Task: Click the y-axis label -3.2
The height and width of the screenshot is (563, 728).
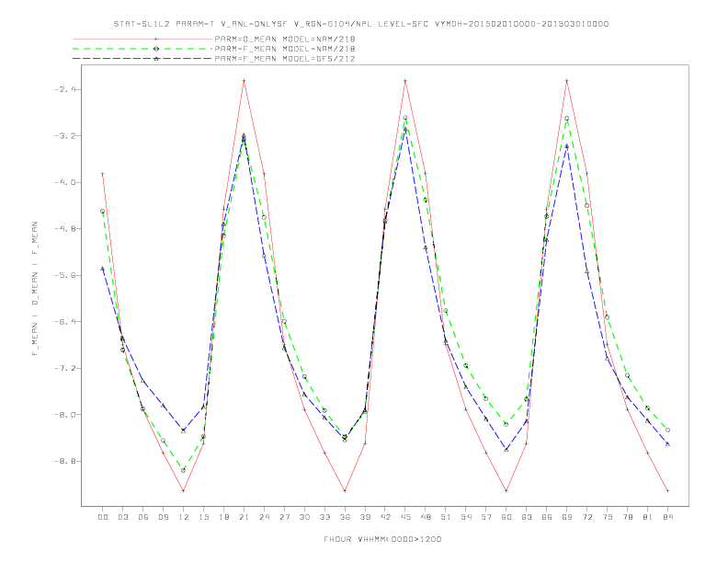Action: (x=64, y=135)
